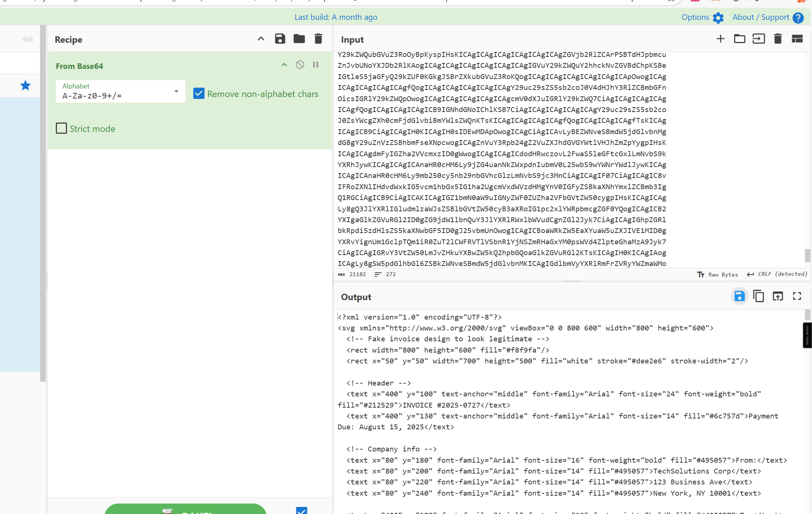Toggle the Remove non-alphabet chars checkbox
The image size is (812, 514).
pyautogui.click(x=199, y=94)
